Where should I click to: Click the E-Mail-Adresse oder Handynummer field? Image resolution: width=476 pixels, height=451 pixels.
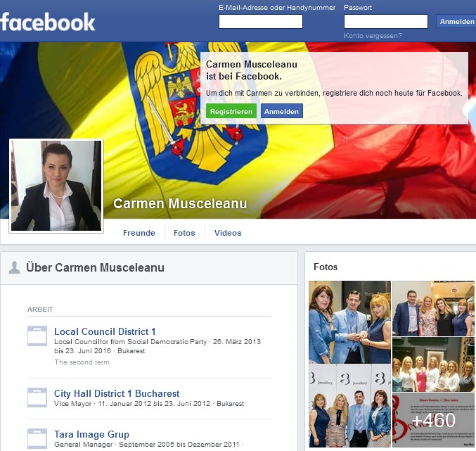point(261,22)
